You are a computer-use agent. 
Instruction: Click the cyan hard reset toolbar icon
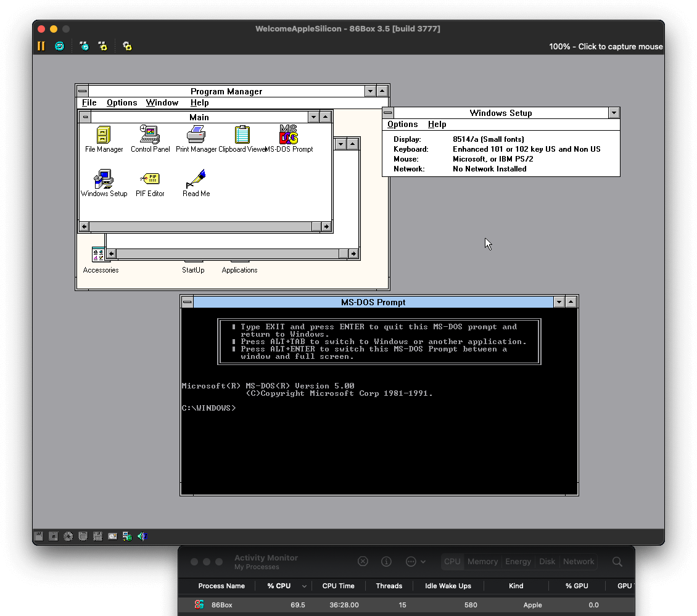tap(60, 46)
